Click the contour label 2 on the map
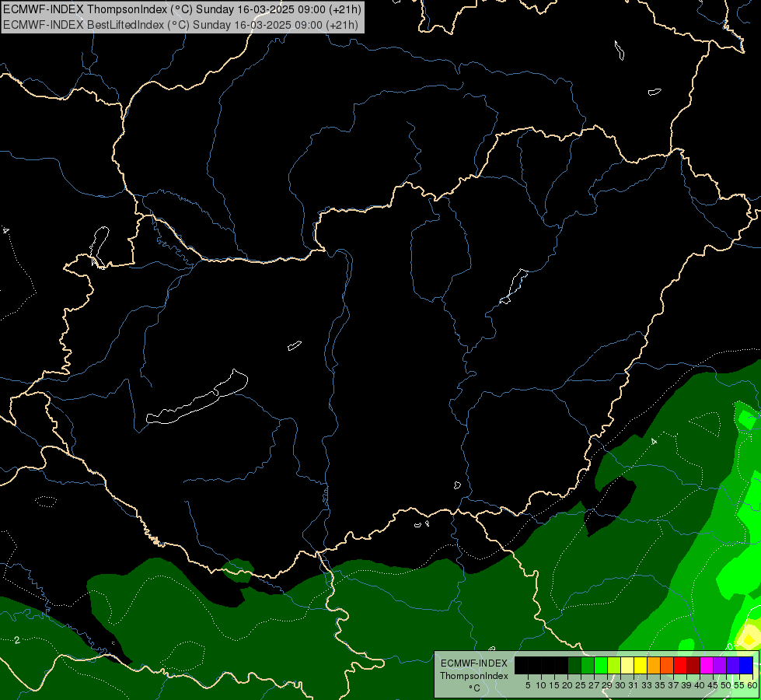 tap(17, 640)
